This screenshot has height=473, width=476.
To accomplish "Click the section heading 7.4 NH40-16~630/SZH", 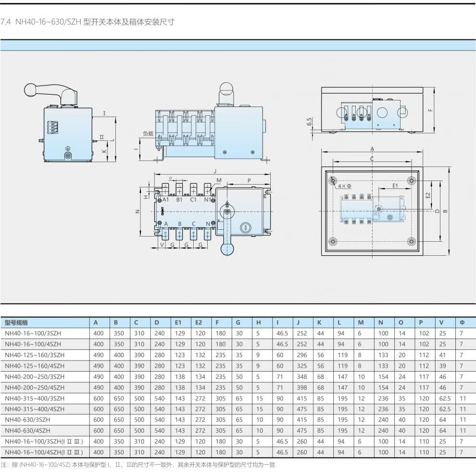I will click(88, 22).
